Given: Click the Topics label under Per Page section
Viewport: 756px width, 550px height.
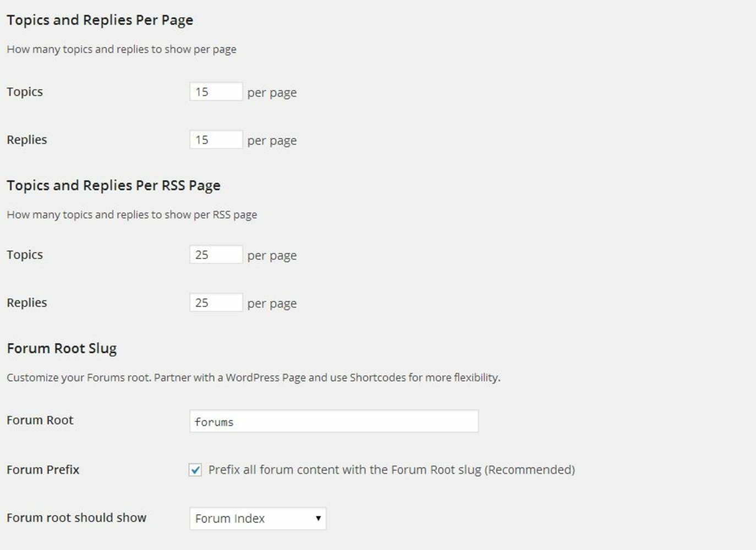Looking at the screenshot, I should [25, 92].
